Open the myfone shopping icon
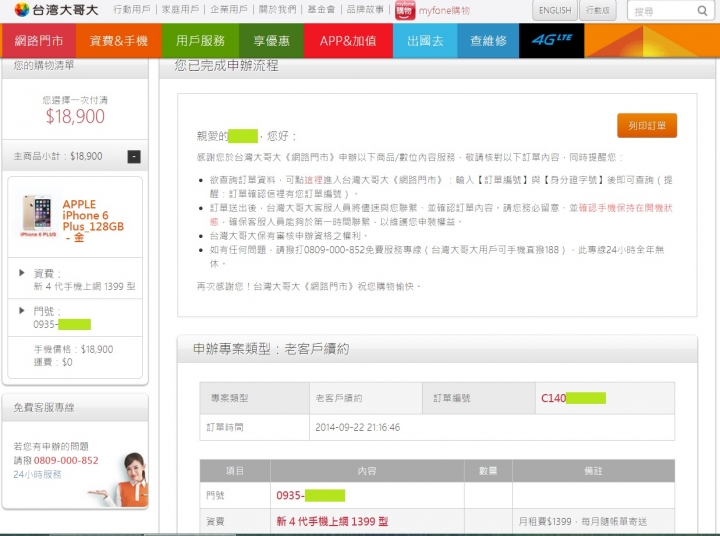 [405, 11]
